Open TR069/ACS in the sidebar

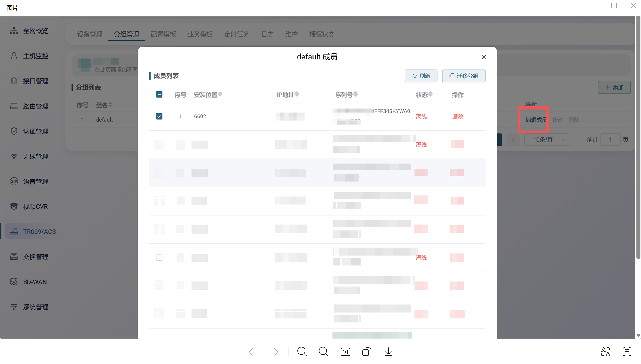(x=39, y=231)
